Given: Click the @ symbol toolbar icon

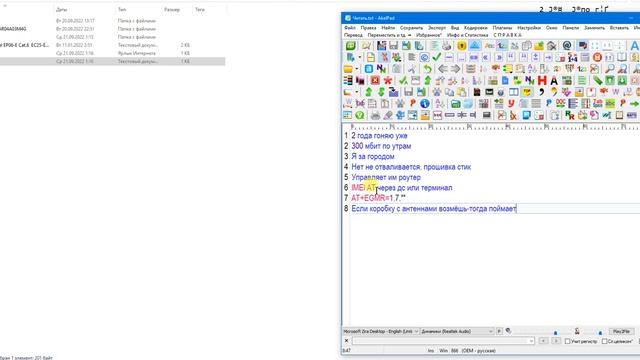Looking at the screenshot, I should coord(567,46).
